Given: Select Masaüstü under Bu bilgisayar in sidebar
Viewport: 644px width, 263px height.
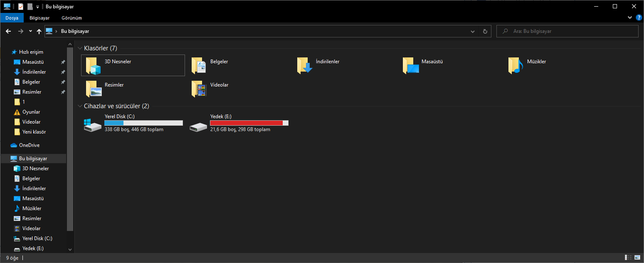Looking at the screenshot, I should [x=33, y=198].
